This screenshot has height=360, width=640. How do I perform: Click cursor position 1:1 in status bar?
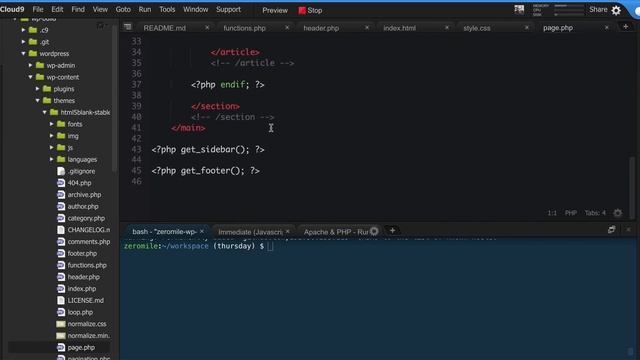click(552, 213)
